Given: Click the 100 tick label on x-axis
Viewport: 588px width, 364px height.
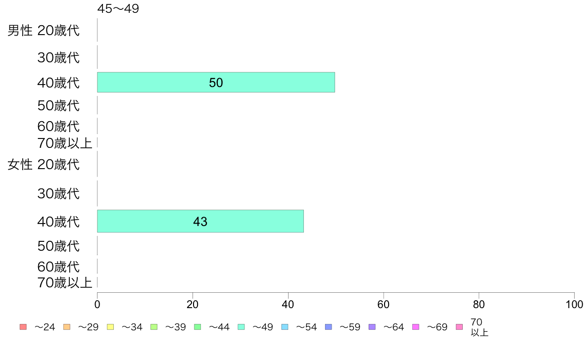Looking at the screenshot, I should click(x=574, y=304).
